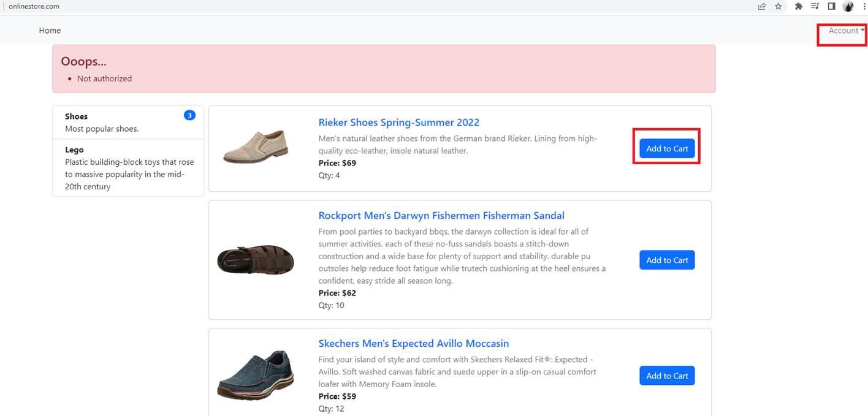
Task: Bookmark this page with the star icon
Action: [x=779, y=7]
